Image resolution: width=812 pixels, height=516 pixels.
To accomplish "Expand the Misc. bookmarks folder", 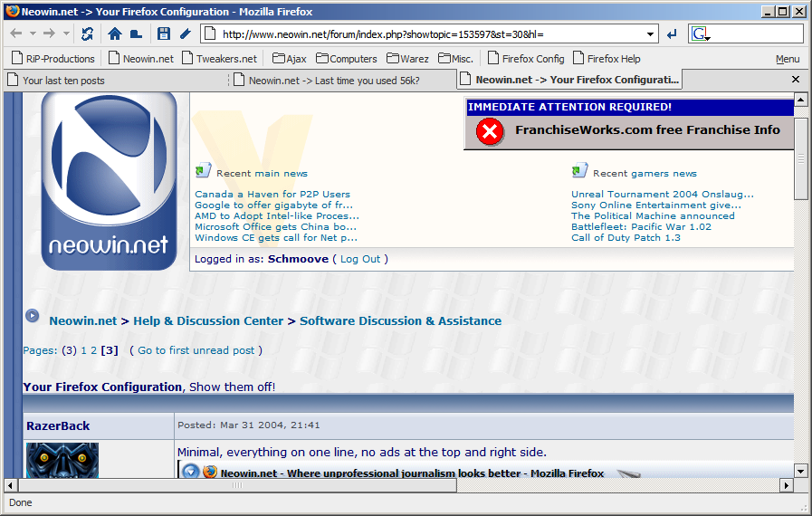I will pos(455,59).
